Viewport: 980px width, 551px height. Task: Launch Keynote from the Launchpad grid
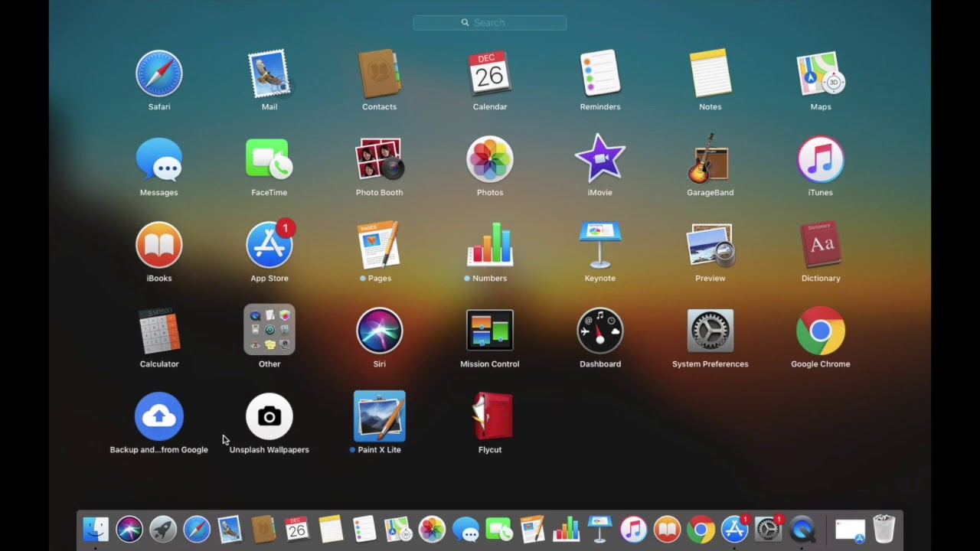tap(600, 245)
